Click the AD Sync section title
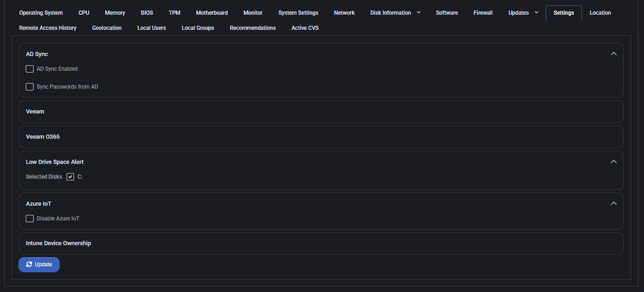 point(37,54)
